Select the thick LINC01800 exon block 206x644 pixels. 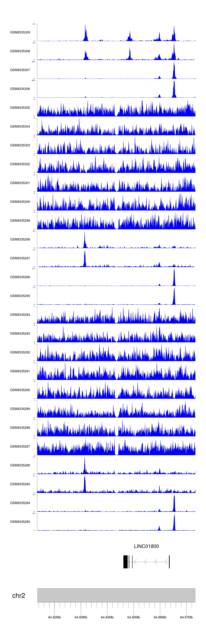[x=125, y=562]
